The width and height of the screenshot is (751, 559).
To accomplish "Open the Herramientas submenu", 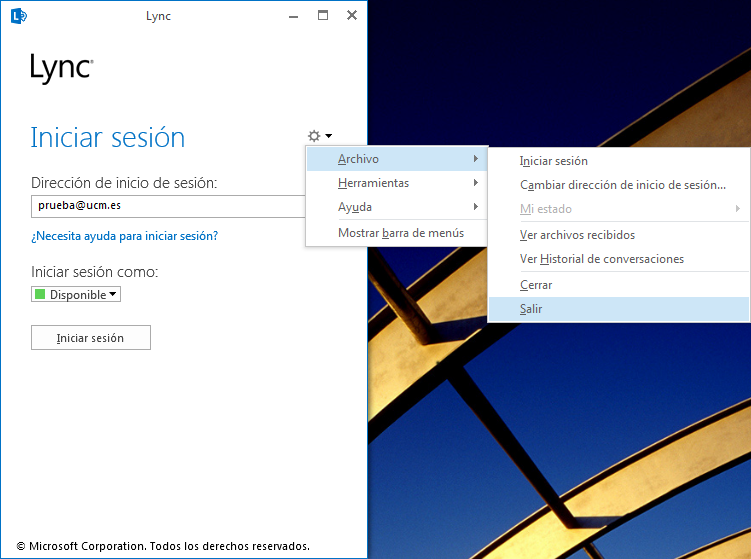I will point(397,183).
